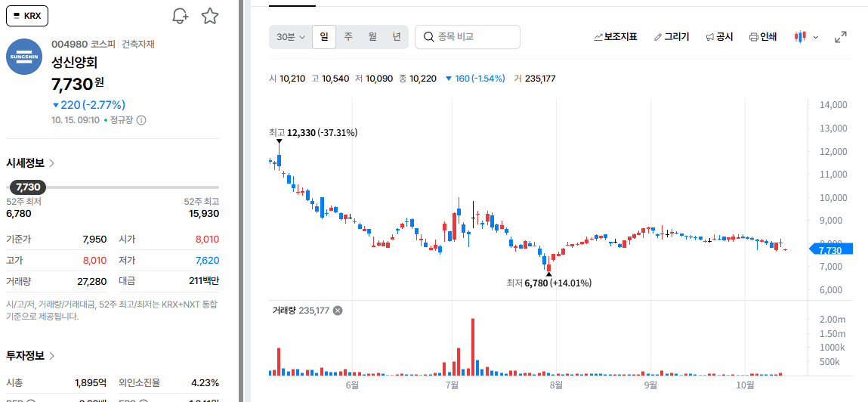Viewport: 868px width, 402px height.
Task: Click the 거래량 27,280 value
Action: 92,281
